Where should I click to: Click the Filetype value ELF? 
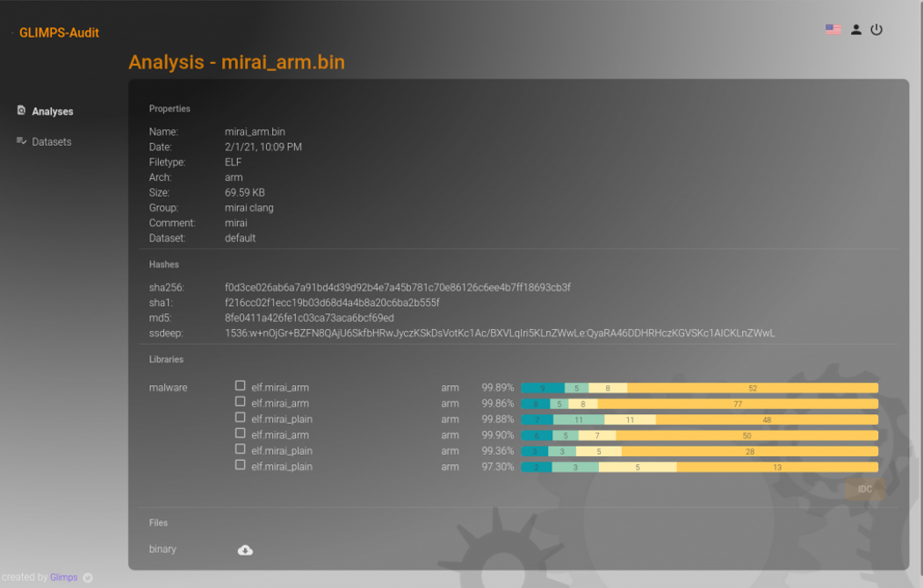click(x=233, y=162)
